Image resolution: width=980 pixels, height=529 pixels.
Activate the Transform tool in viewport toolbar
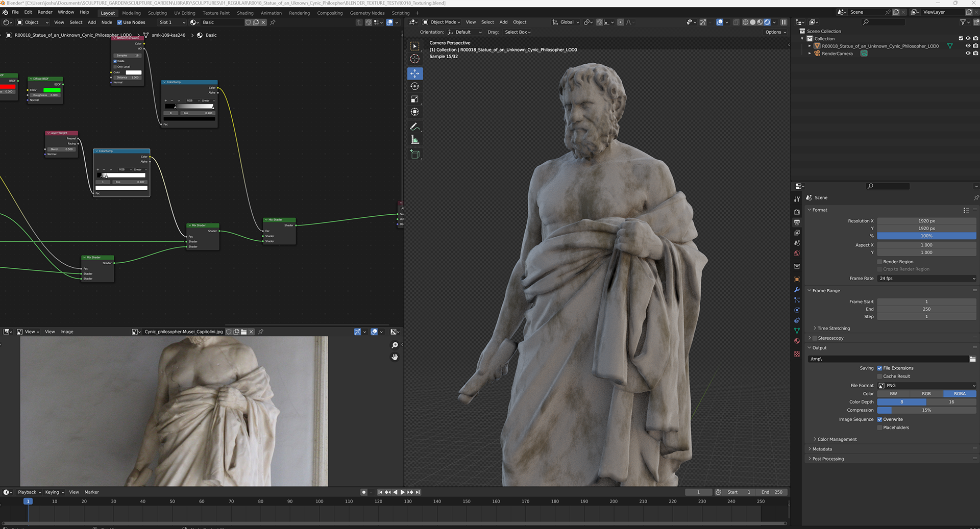[414, 112]
